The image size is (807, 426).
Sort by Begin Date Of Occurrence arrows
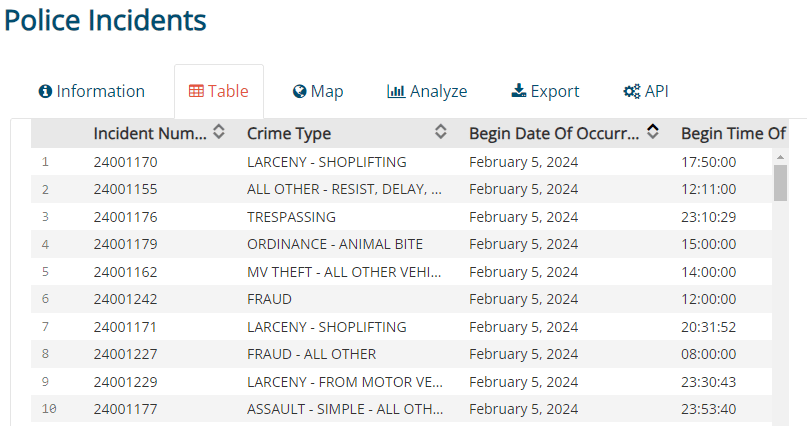pos(653,132)
